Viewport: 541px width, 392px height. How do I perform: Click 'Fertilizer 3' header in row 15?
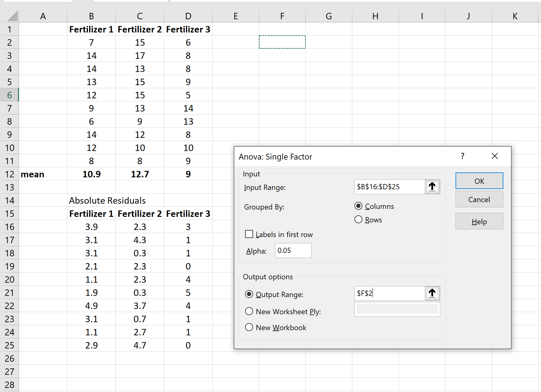188,213
